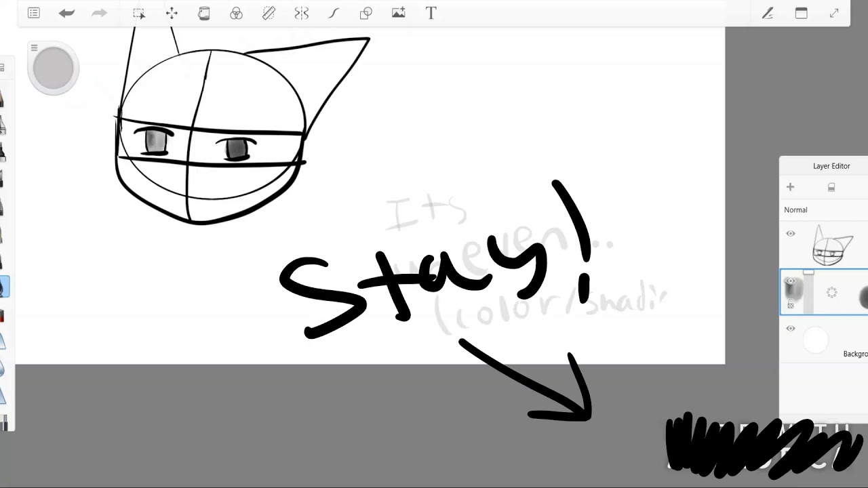The image size is (868, 488).
Task: Open the Normal blend mode dropdown
Action: tap(796, 210)
